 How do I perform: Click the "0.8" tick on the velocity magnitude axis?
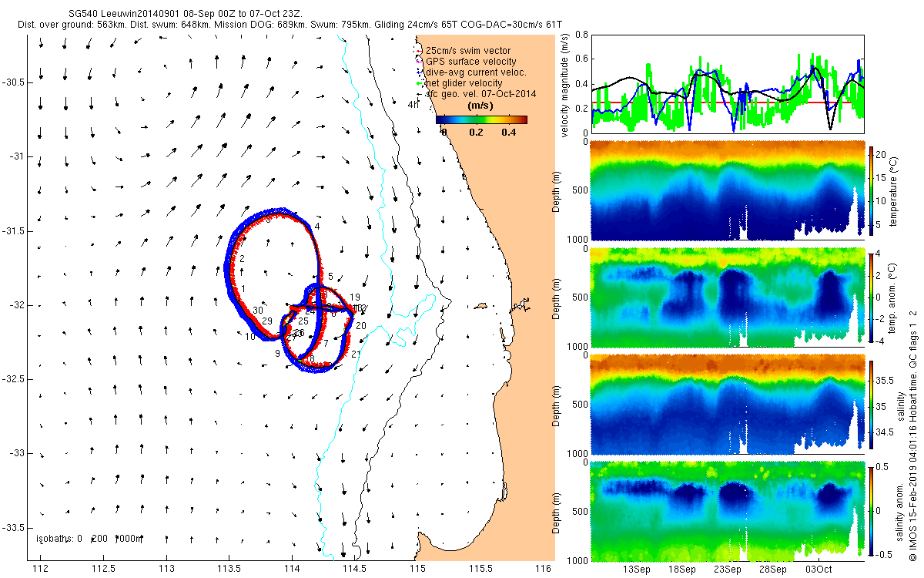(x=581, y=35)
